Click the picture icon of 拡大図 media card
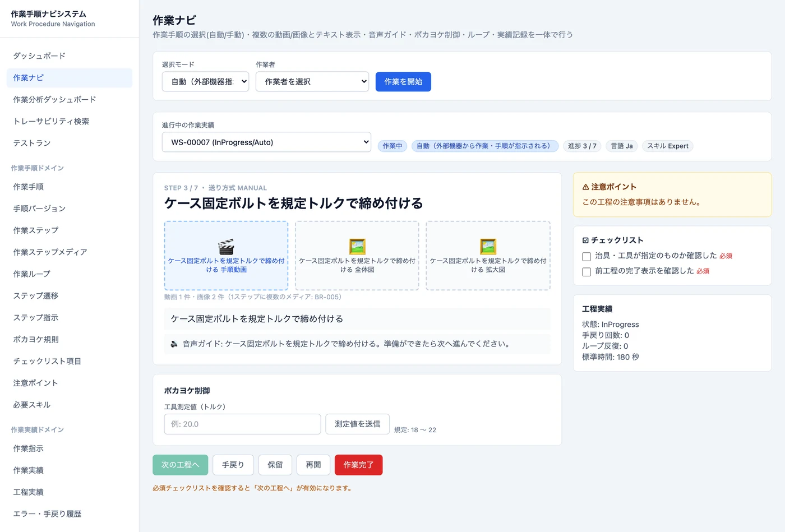The width and height of the screenshot is (785, 532). [x=488, y=247]
